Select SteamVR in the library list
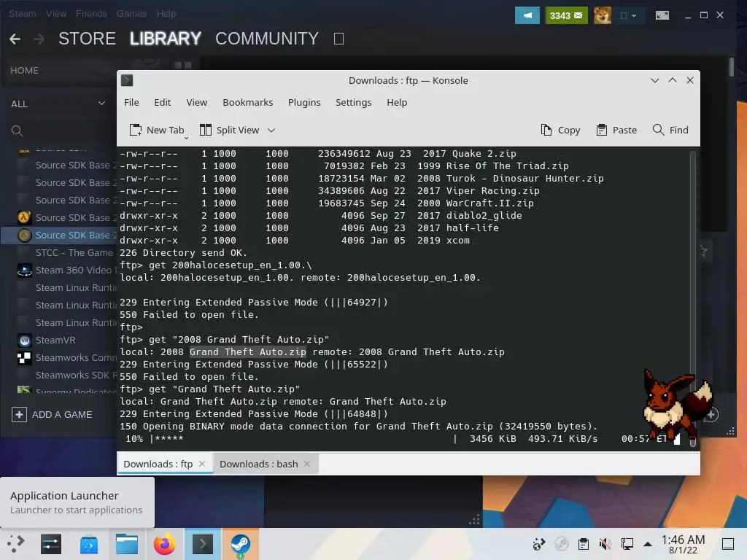Viewport: 747px width, 560px height. (55, 340)
